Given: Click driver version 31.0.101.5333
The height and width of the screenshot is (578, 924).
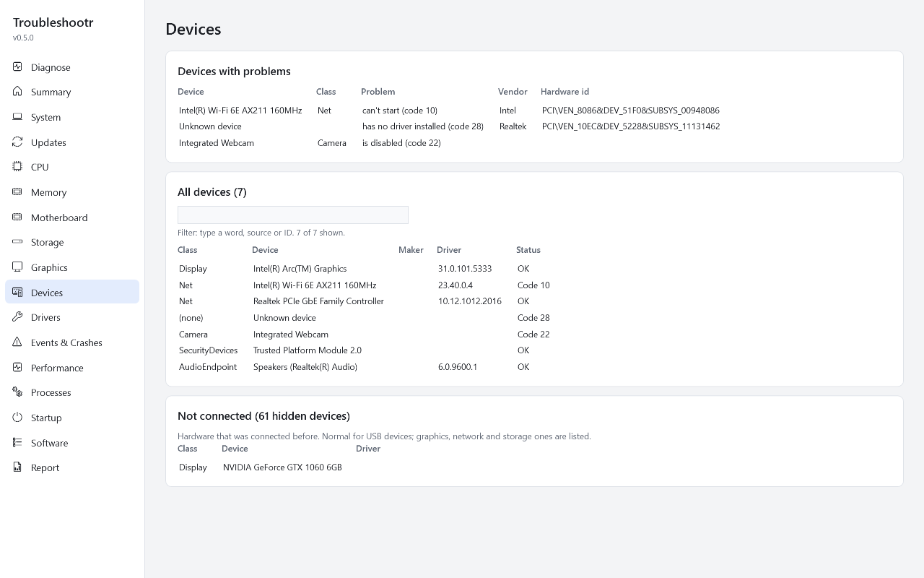Looking at the screenshot, I should tap(465, 269).
